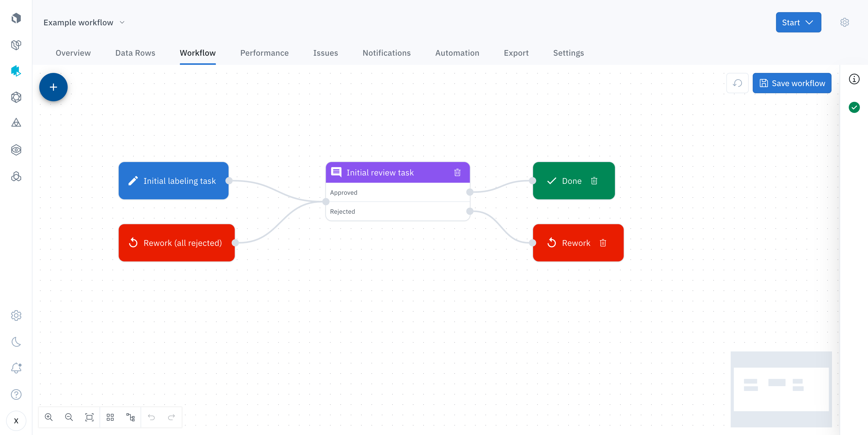Click the grid layout toolbar icon
Screen dimensions: 868x435
(x=110, y=417)
